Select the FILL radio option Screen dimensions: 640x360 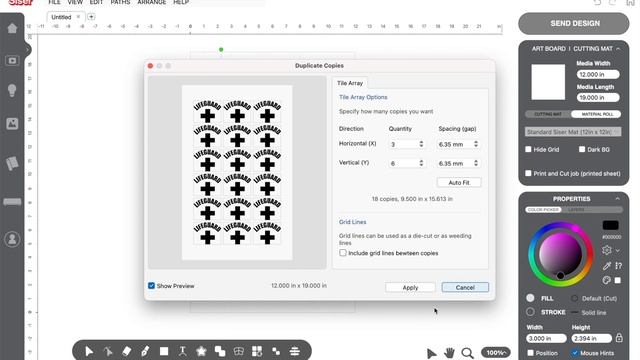point(530,298)
